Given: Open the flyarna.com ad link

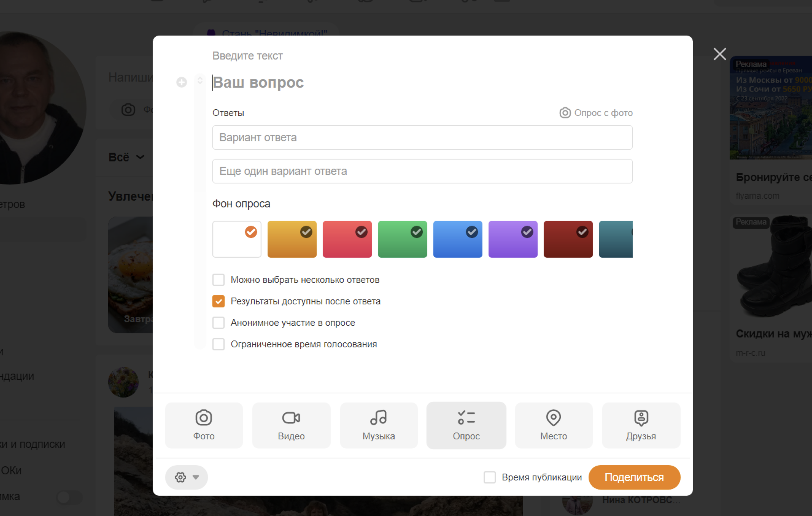Looking at the screenshot, I should pyautogui.click(x=757, y=195).
